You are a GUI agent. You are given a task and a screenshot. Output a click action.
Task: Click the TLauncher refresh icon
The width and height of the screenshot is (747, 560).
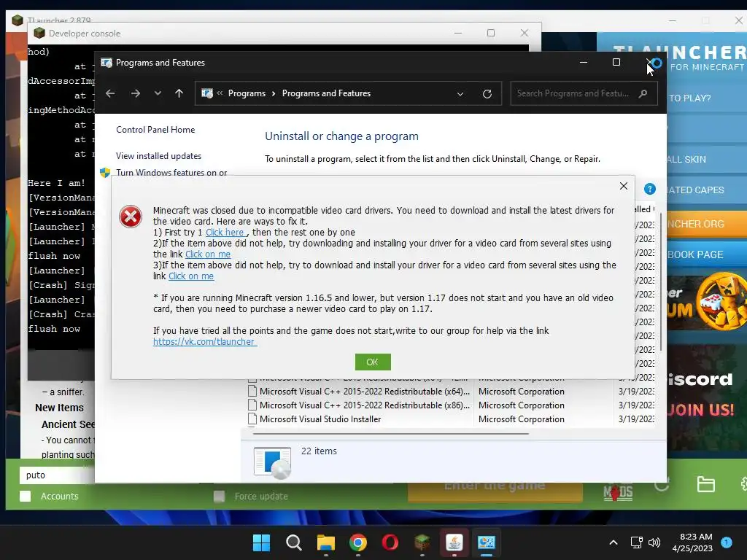(x=661, y=485)
